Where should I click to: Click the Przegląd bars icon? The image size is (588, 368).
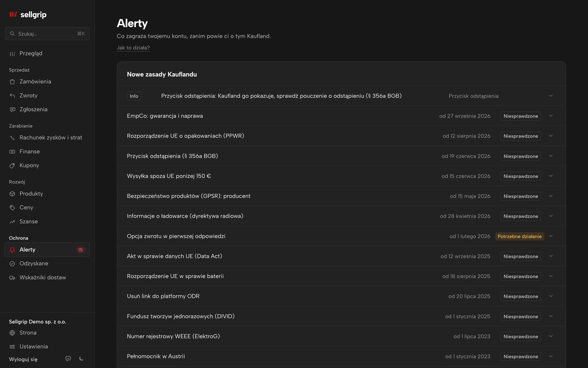tap(12, 54)
